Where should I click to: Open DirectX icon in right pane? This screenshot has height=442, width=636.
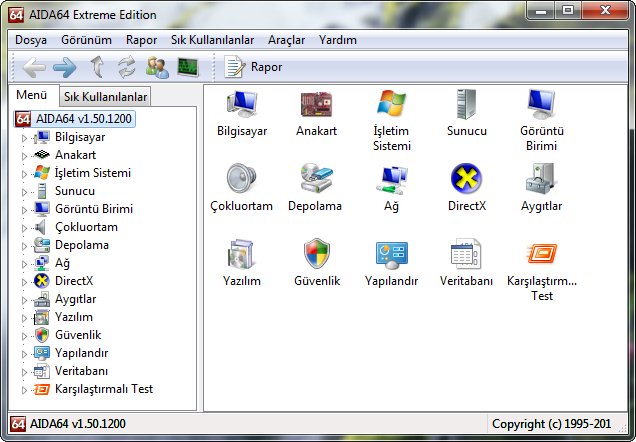point(466,178)
